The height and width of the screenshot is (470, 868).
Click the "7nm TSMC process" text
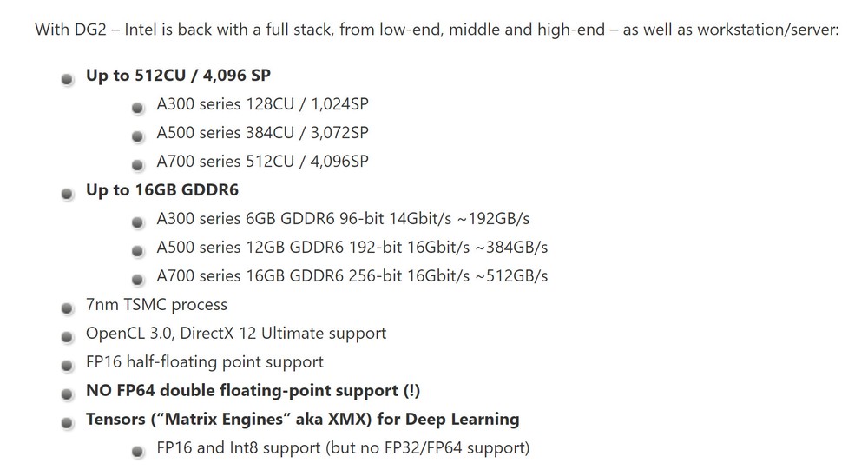click(x=156, y=305)
